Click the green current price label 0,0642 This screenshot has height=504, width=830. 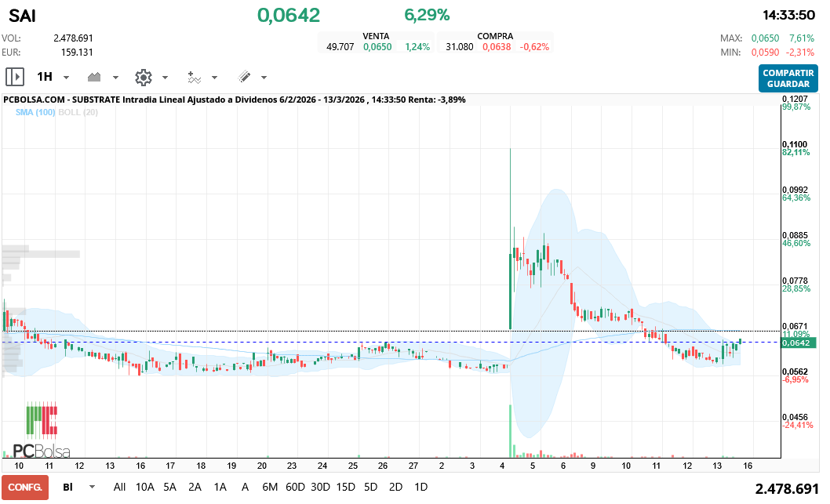800,343
